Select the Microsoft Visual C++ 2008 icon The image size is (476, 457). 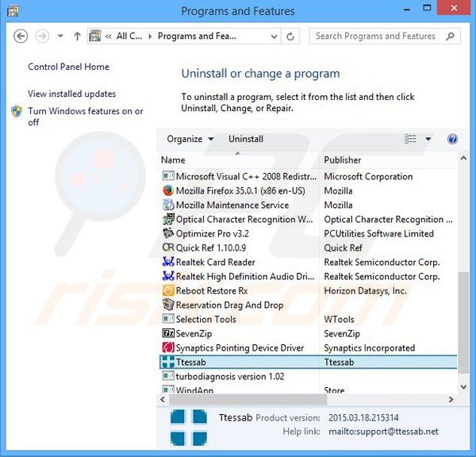coord(168,176)
